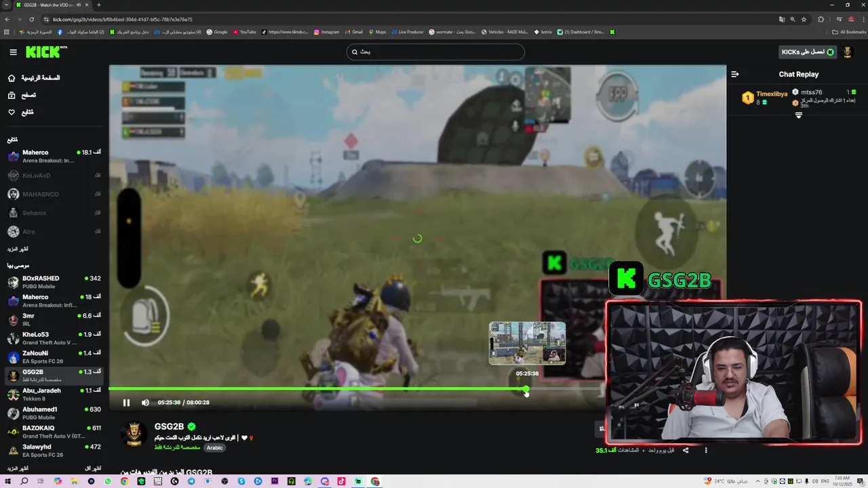Open YouTube bookmark
This screenshot has width=868, height=488.
244,32
